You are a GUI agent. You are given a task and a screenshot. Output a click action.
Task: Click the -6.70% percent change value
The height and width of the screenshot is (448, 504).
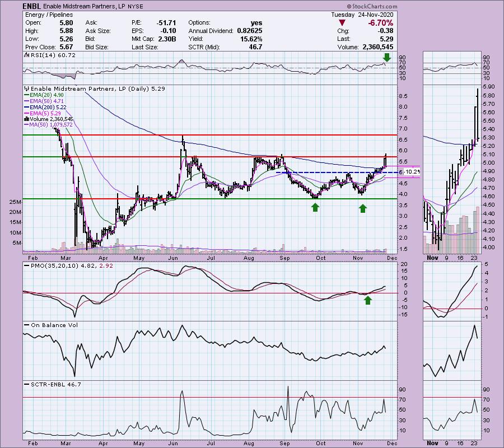point(381,23)
